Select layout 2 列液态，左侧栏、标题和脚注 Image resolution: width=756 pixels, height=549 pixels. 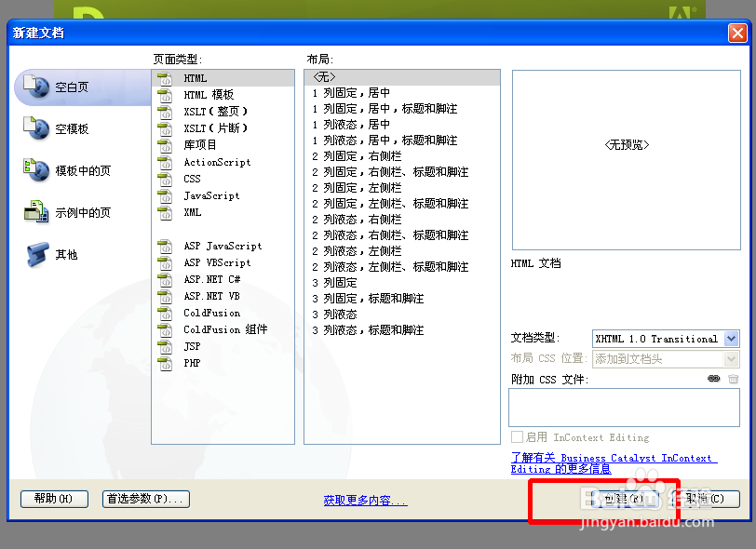click(x=402, y=267)
